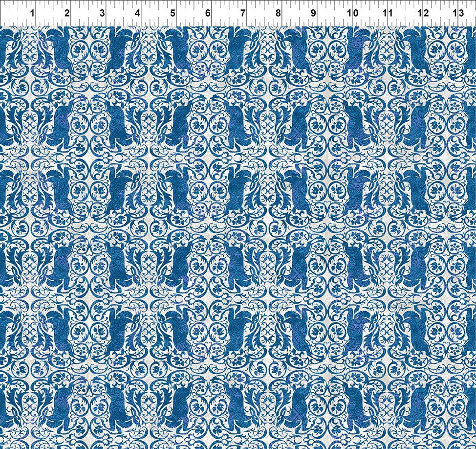Click the ruler number 8

pos(278,13)
